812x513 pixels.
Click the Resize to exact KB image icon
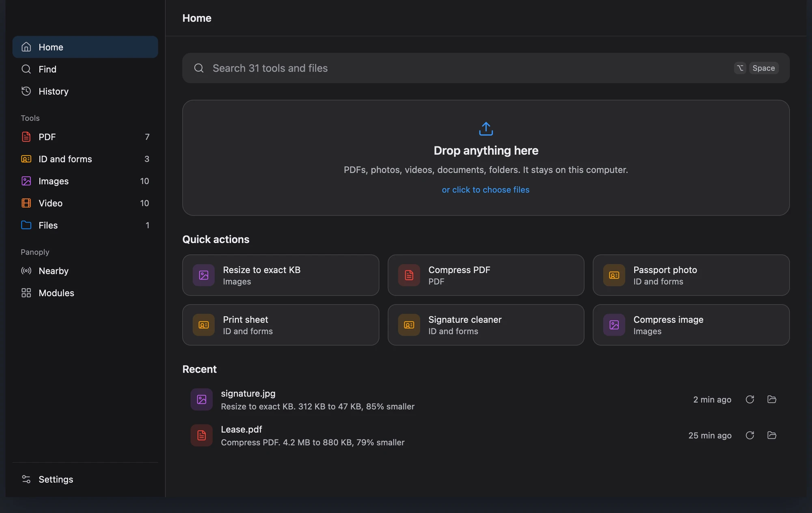(204, 275)
